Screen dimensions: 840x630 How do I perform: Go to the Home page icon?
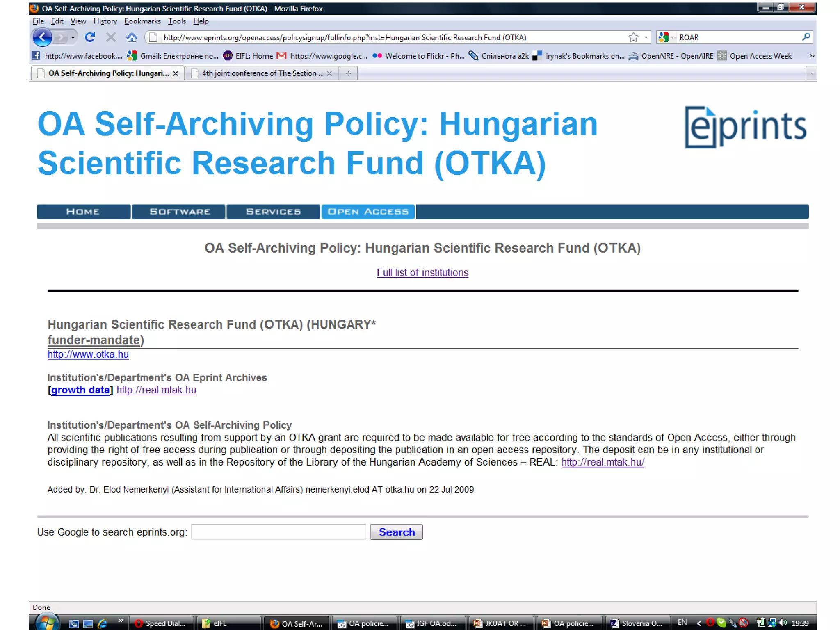pyautogui.click(x=132, y=37)
